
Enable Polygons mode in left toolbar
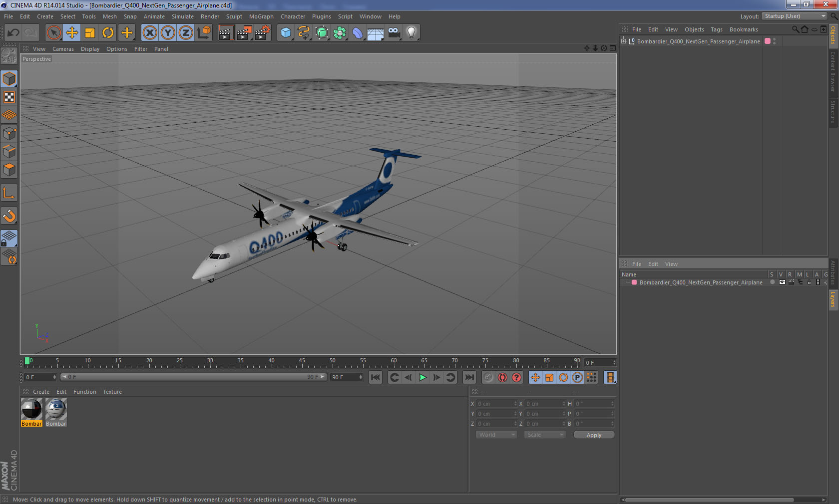[9, 170]
